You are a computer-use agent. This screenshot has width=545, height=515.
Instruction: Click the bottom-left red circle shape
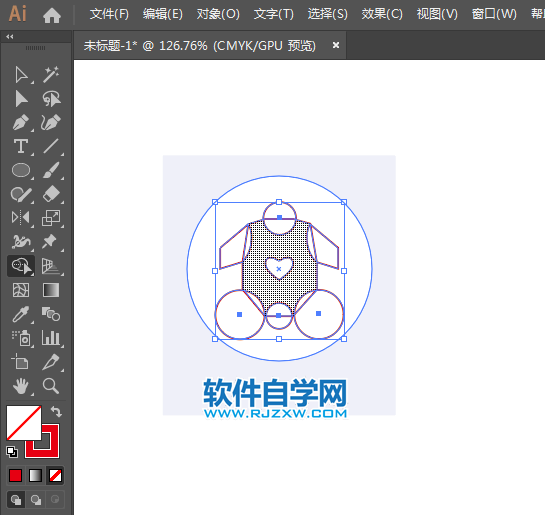(240, 314)
